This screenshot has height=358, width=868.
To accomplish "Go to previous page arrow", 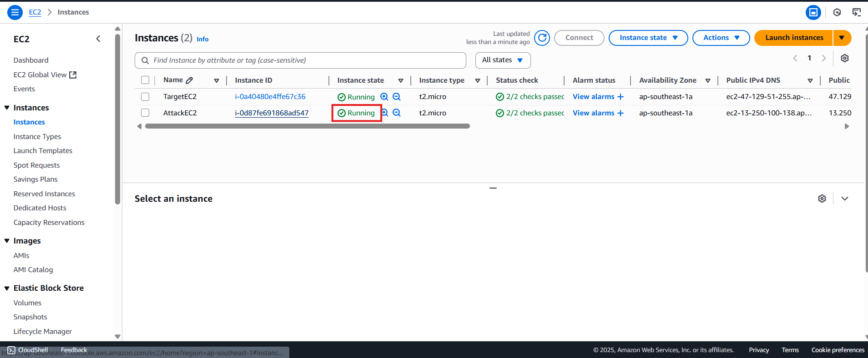I will click(795, 58).
